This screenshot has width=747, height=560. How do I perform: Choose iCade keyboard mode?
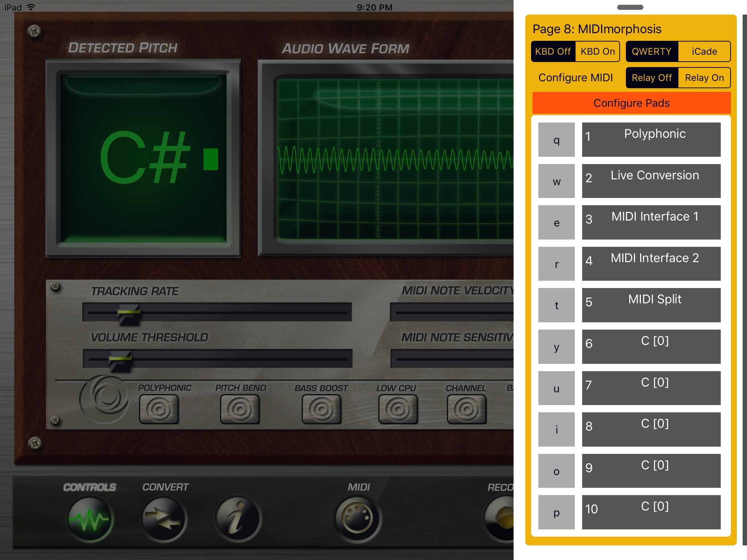[x=704, y=51]
